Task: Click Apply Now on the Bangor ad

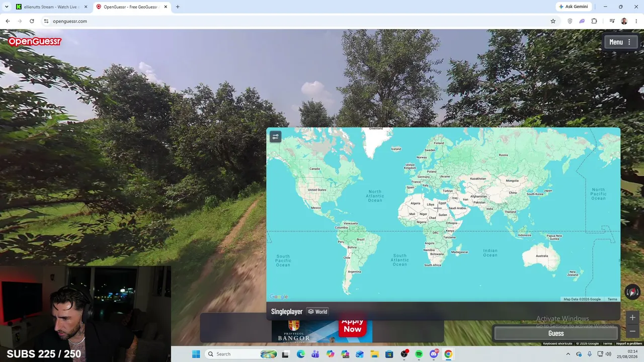Action: click(x=352, y=325)
